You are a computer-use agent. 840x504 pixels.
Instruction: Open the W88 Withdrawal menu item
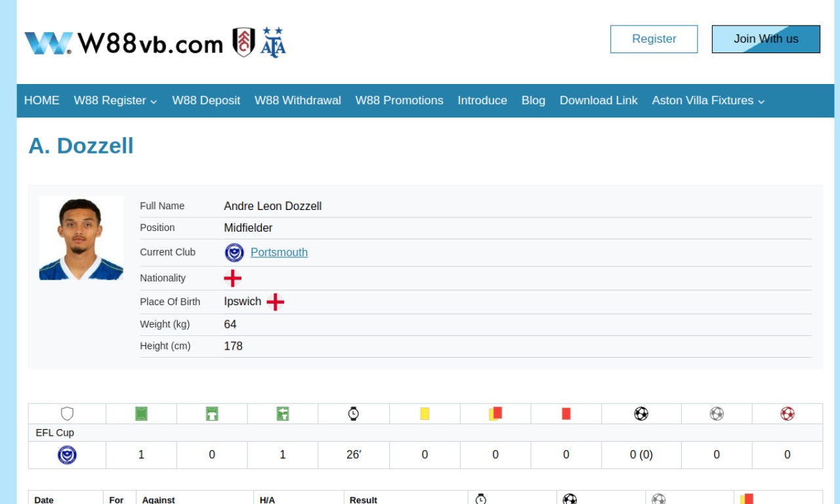[298, 100]
